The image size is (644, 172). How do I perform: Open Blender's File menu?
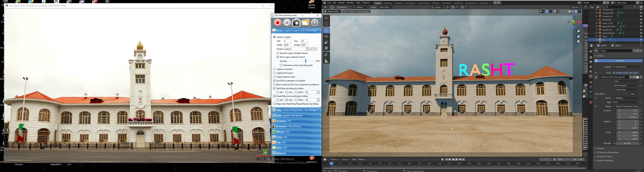tap(329, 3)
